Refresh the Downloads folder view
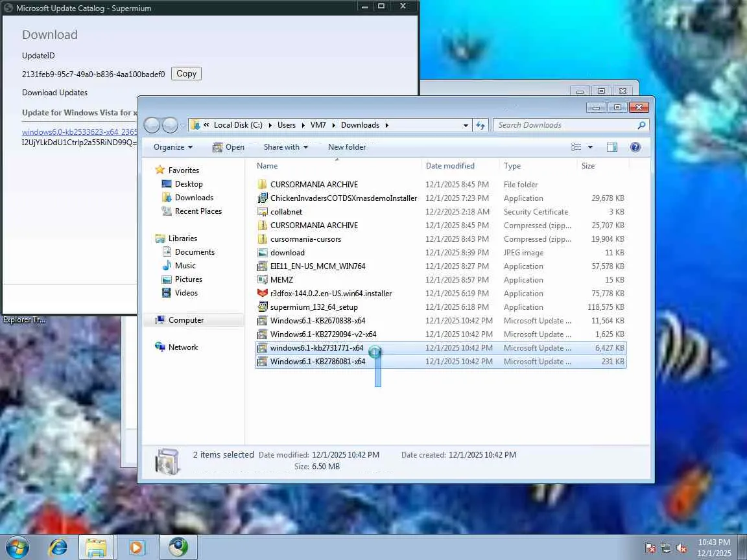Image resolution: width=747 pixels, height=560 pixels. (x=480, y=125)
